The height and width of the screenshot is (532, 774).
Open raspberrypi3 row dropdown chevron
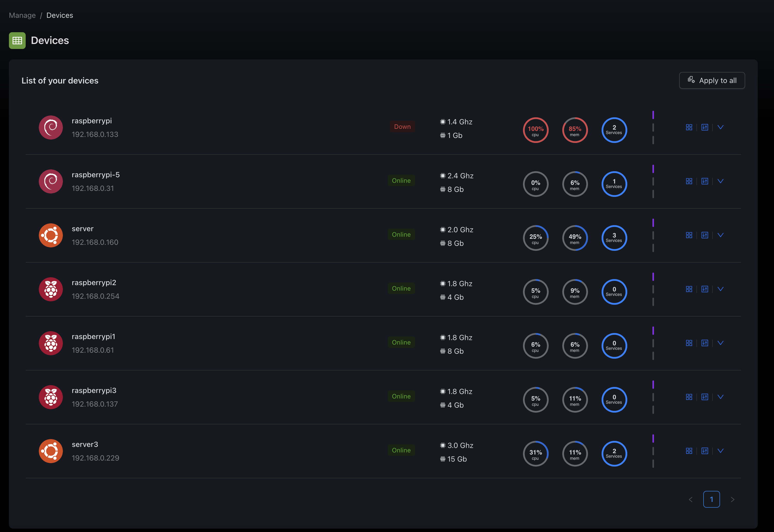click(720, 397)
